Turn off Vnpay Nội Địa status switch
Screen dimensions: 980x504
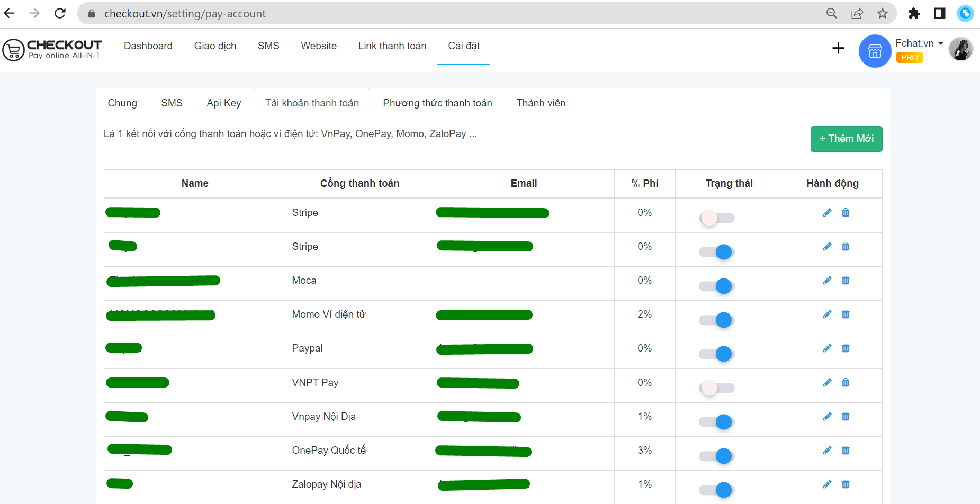click(x=717, y=422)
